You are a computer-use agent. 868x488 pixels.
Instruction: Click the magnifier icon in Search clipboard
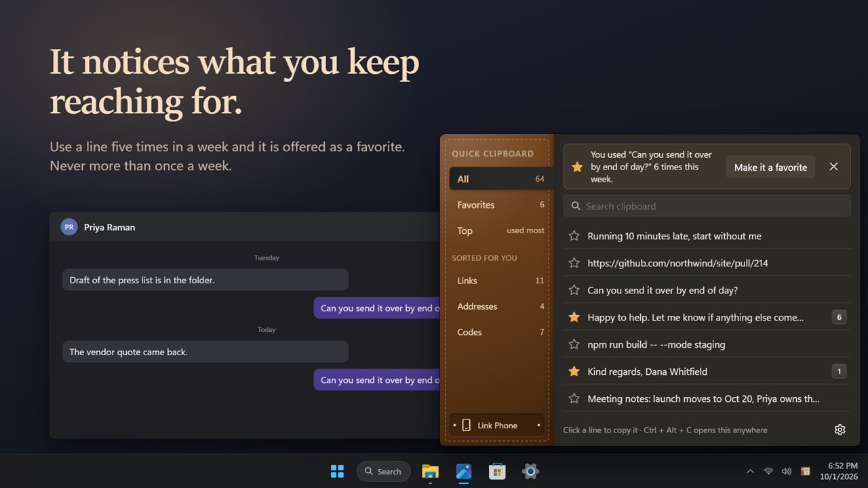pyautogui.click(x=576, y=206)
